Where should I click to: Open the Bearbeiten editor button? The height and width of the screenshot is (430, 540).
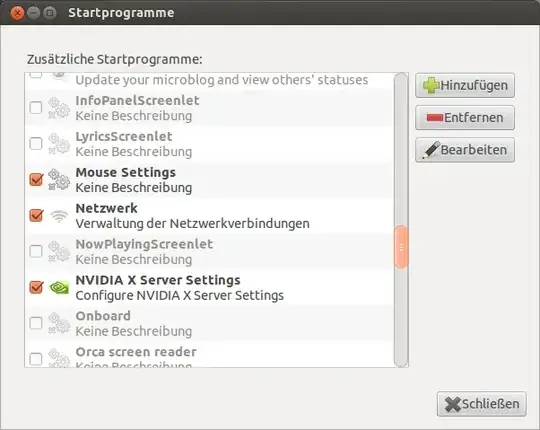(465, 150)
